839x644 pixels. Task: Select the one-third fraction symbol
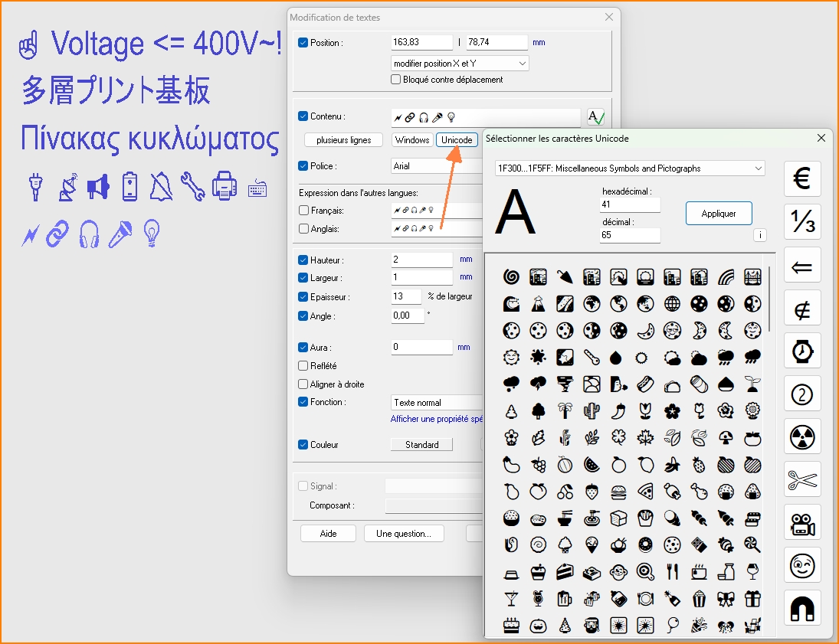point(802,222)
